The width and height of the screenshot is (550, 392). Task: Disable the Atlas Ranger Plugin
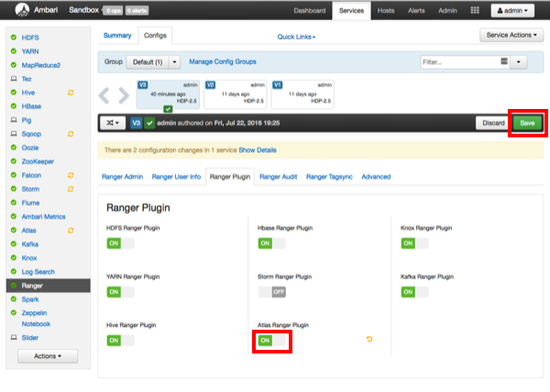(271, 340)
